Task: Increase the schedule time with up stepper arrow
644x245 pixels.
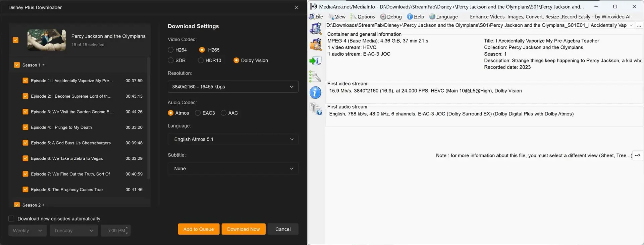Action: click(127, 228)
